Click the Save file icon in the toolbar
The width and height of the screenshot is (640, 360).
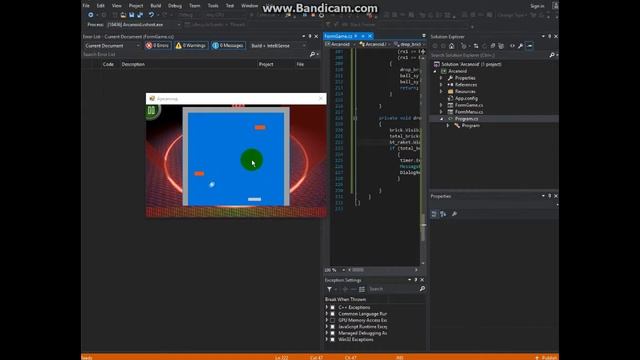point(131,15)
